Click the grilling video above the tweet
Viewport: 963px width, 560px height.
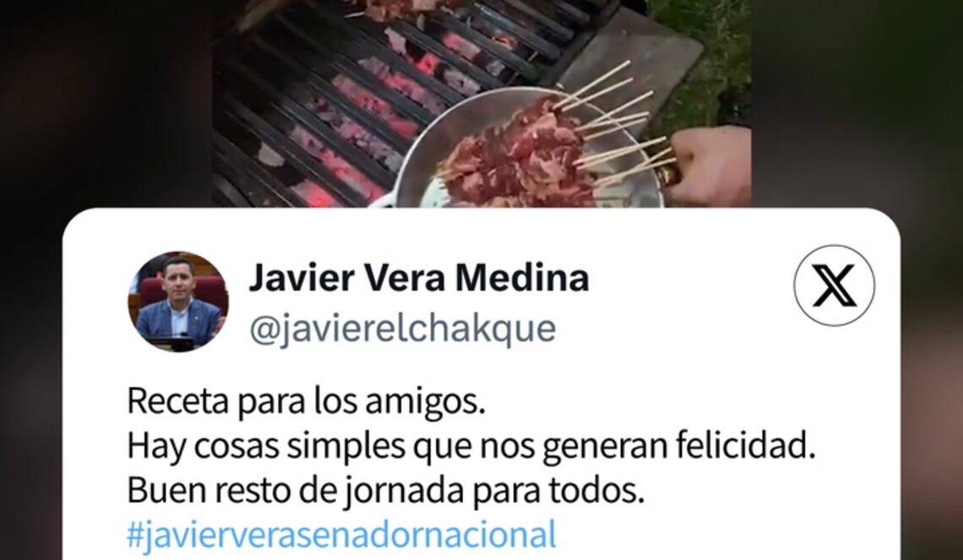(x=481, y=103)
